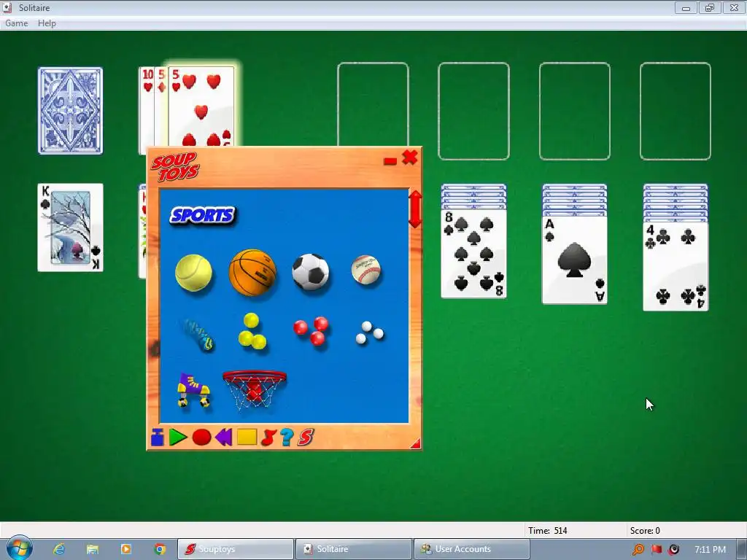Click the Score: 0 status entry
Image resolution: width=747 pixels, height=560 pixels.
click(645, 531)
